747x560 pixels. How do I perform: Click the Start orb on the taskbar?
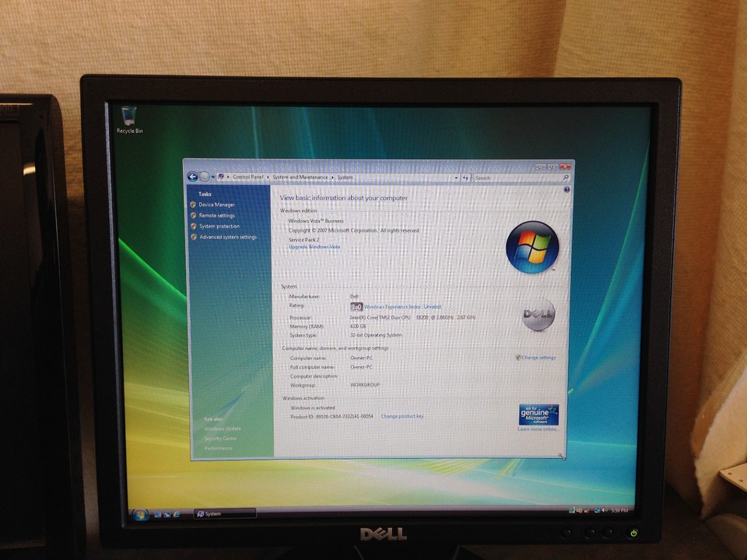(142, 514)
